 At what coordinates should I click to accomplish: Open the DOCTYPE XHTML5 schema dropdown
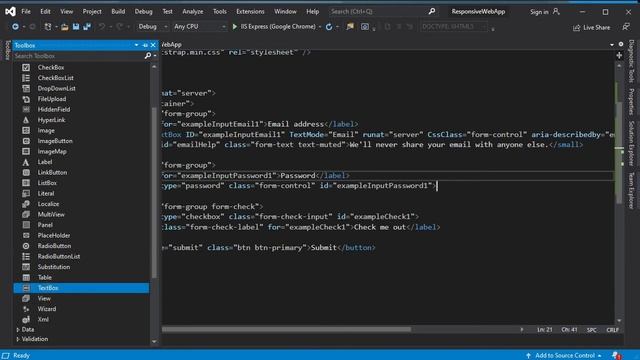pyautogui.click(x=454, y=27)
